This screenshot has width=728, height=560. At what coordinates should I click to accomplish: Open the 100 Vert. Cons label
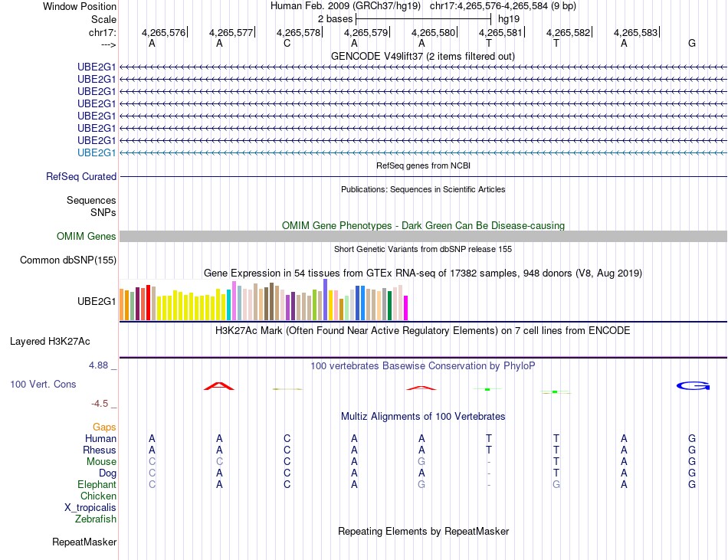pyautogui.click(x=43, y=384)
